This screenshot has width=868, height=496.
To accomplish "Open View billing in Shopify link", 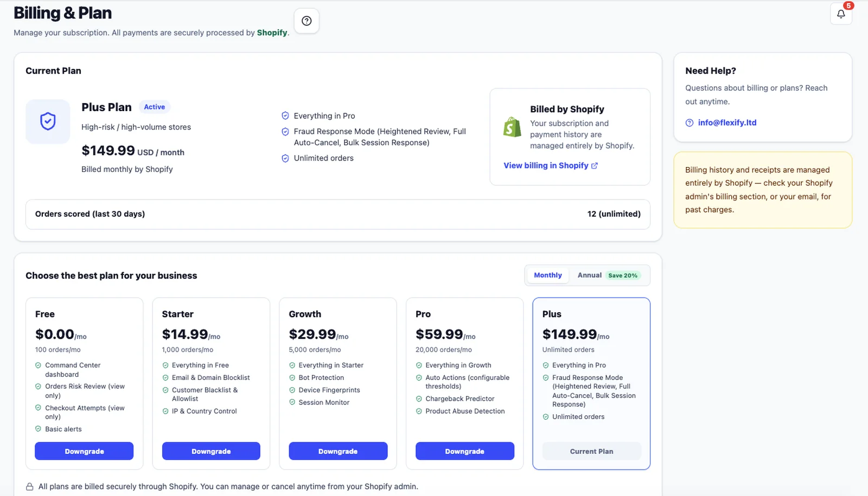I will click(x=551, y=165).
